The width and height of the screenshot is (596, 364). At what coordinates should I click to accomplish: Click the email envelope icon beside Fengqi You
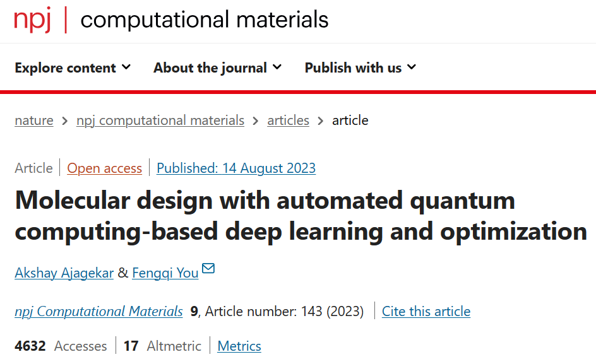(x=208, y=268)
